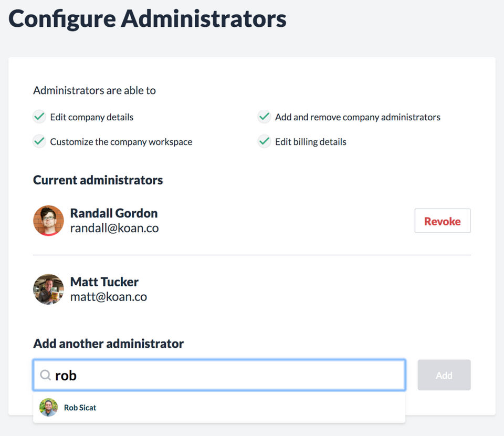Viewport: 504px width, 436px height.
Task: Click checkmark beside Add and remove administrators
Action: [x=264, y=117]
